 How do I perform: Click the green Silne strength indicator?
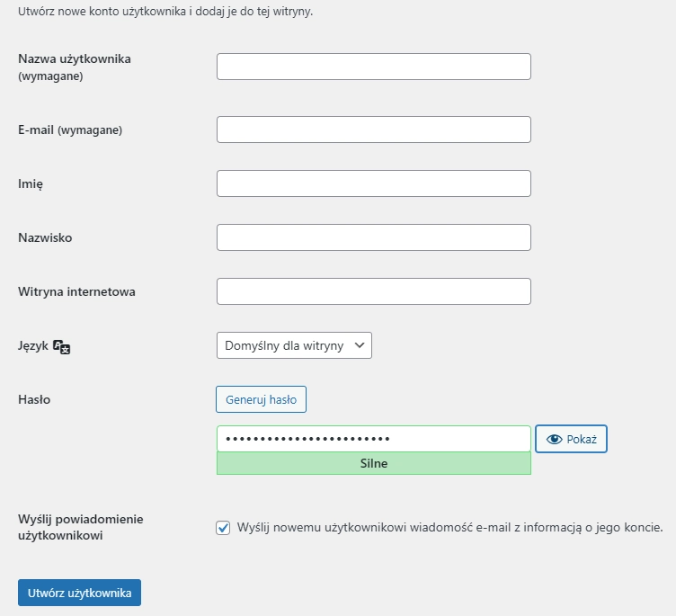[373, 463]
